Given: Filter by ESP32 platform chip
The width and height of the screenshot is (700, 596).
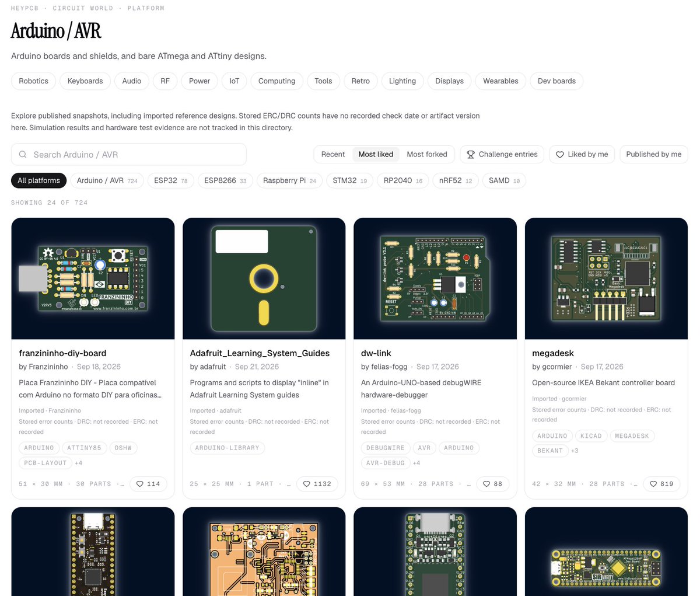Looking at the screenshot, I should [x=171, y=181].
